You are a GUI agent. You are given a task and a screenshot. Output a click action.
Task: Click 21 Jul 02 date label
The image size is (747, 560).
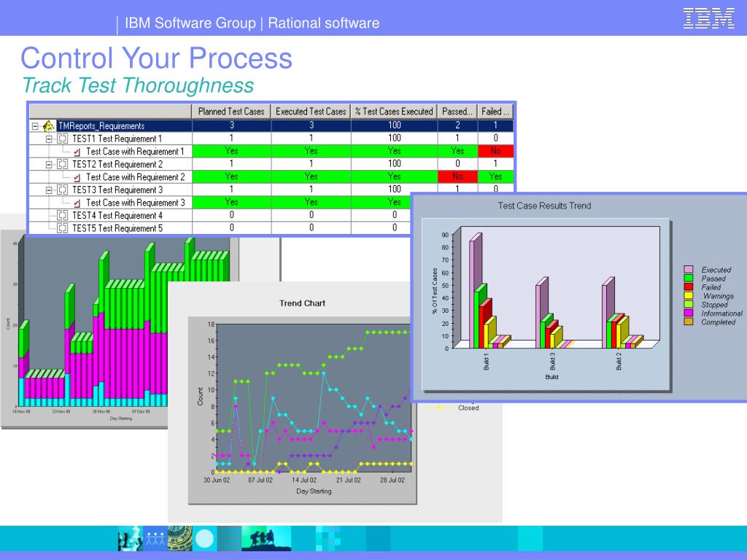click(348, 480)
